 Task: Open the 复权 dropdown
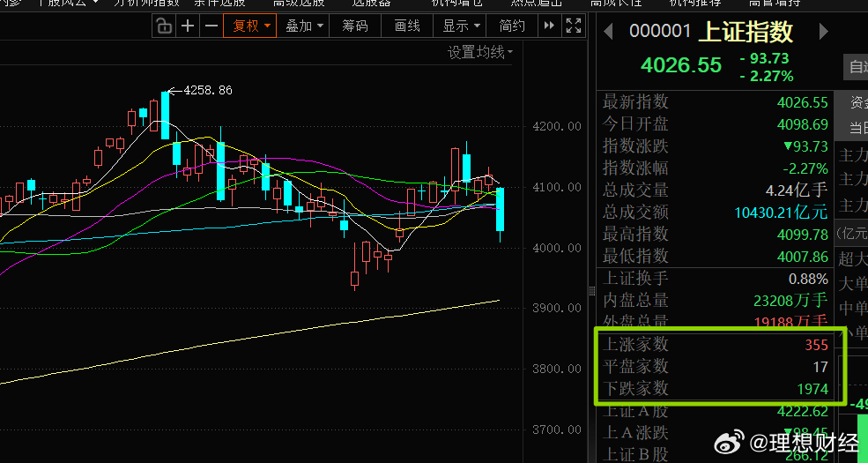pos(249,26)
